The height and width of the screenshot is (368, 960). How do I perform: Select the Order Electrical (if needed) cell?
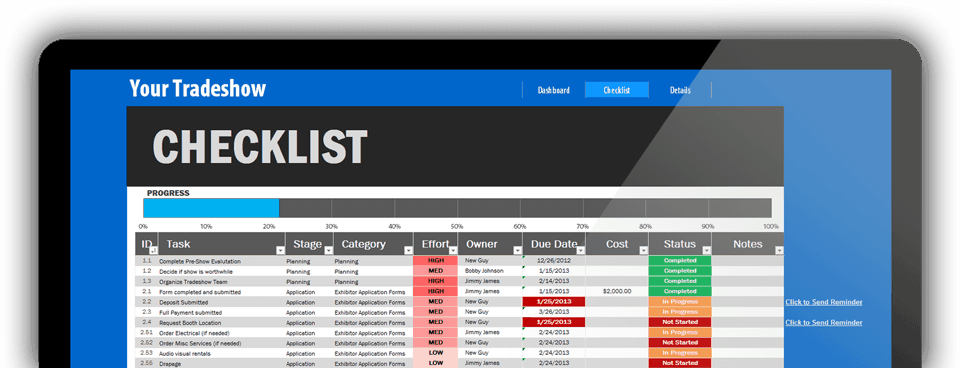point(221,332)
